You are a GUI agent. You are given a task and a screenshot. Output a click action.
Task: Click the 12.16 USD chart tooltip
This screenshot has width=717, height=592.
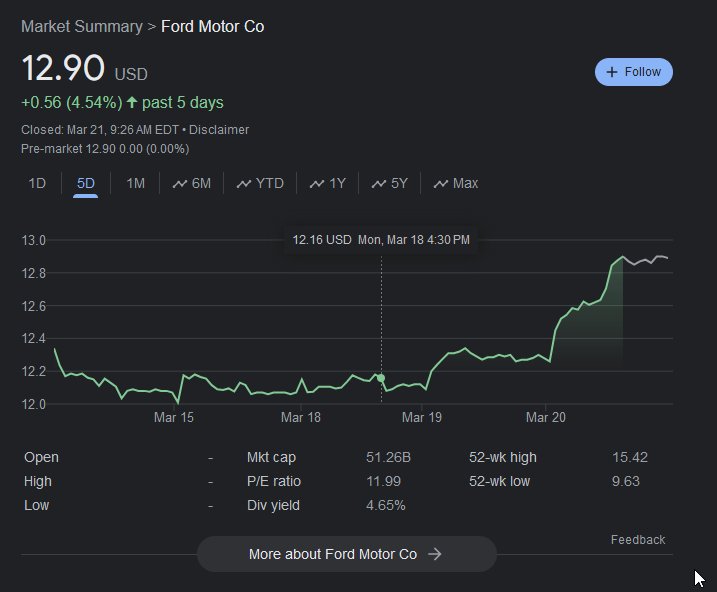pos(381,240)
